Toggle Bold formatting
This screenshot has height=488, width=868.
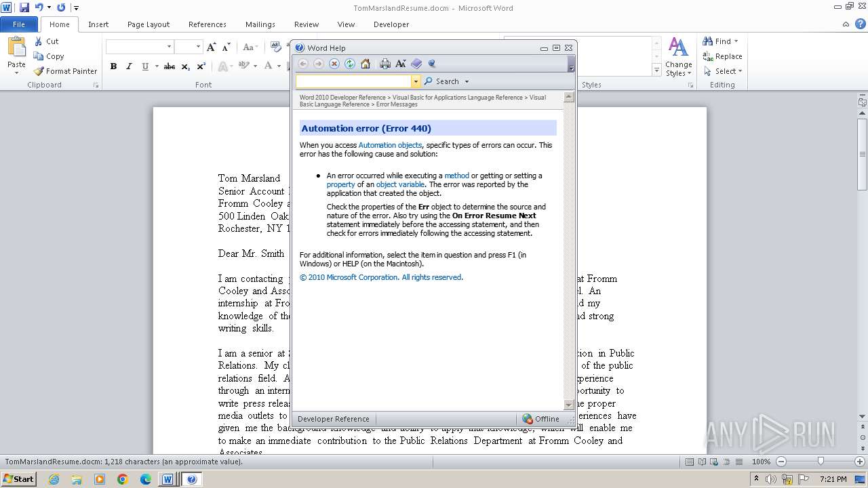[113, 66]
